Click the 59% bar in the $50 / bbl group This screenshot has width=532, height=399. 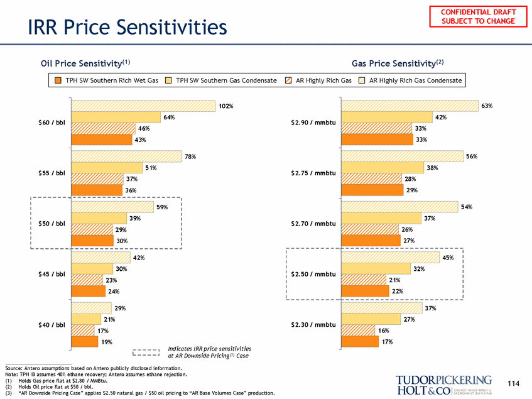pyautogui.click(x=112, y=207)
